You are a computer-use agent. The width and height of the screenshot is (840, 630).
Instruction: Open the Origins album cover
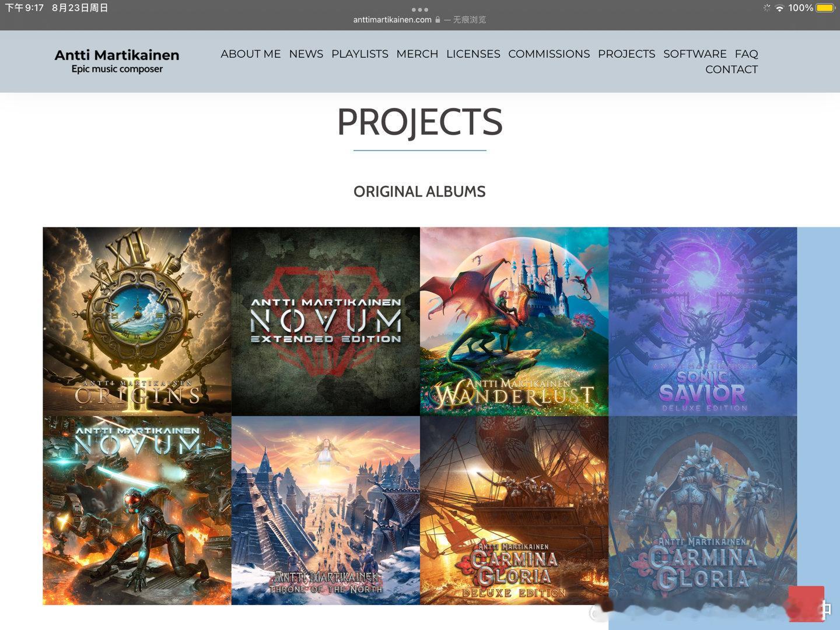point(137,321)
